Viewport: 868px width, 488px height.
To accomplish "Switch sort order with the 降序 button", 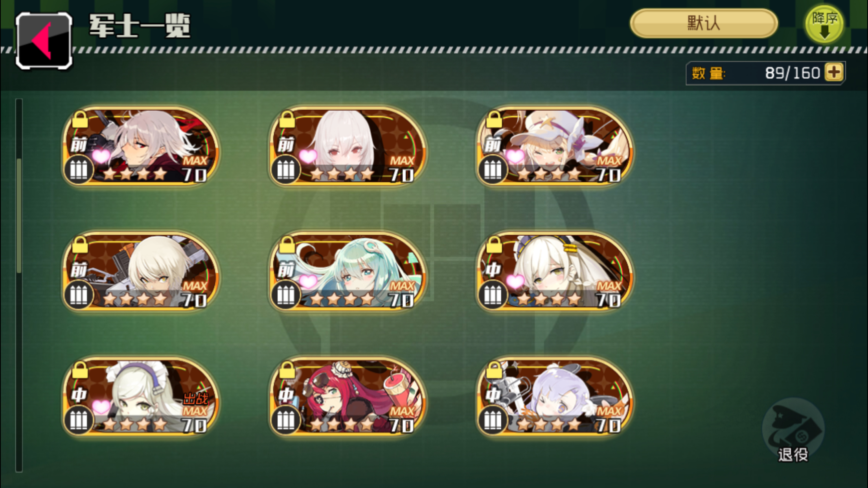I will 824,24.
